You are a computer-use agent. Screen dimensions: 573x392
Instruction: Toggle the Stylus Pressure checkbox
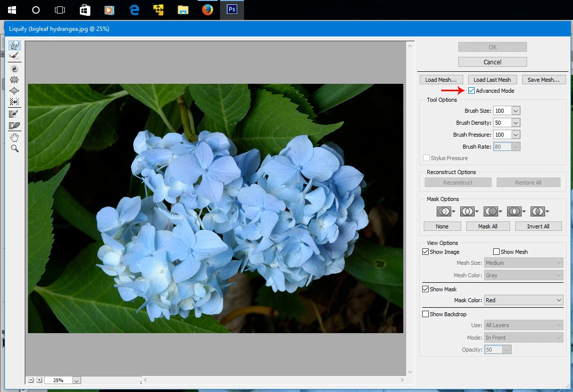click(426, 158)
